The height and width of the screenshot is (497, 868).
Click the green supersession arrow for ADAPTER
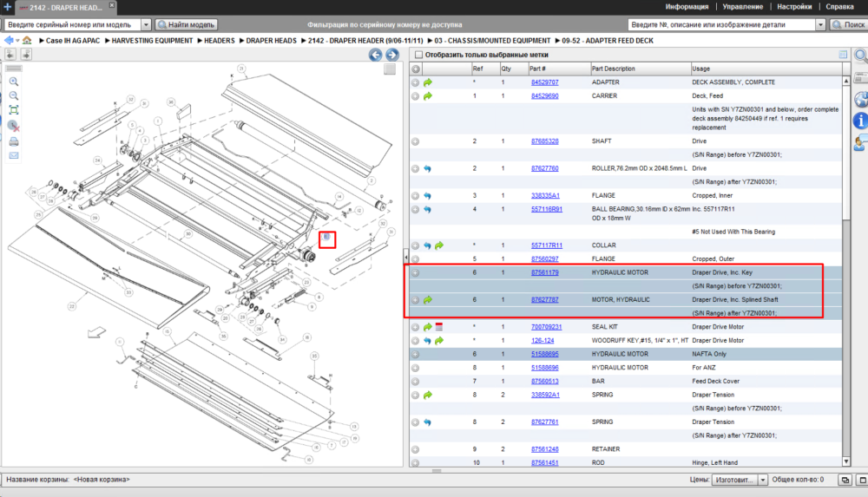[x=428, y=82]
